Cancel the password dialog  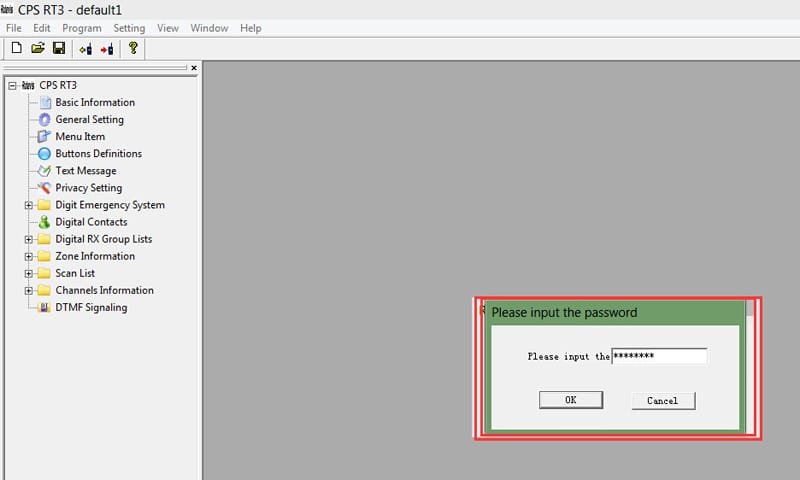(663, 401)
